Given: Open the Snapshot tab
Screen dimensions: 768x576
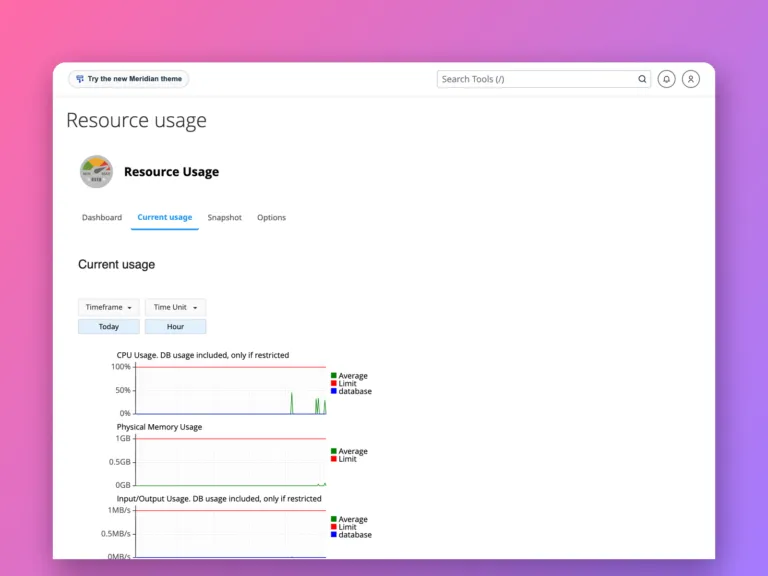Looking at the screenshot, I should point(224,217).
